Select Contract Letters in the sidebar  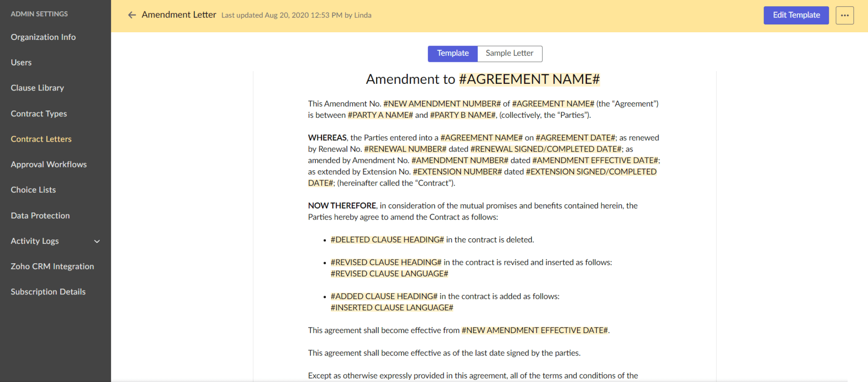[41, 139]
